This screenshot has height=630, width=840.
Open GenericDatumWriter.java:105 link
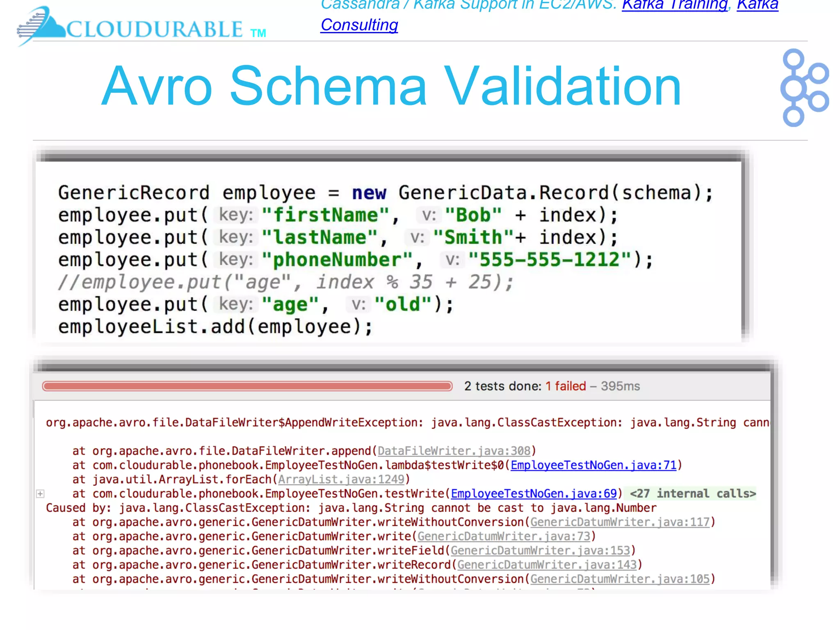point(619,579)
